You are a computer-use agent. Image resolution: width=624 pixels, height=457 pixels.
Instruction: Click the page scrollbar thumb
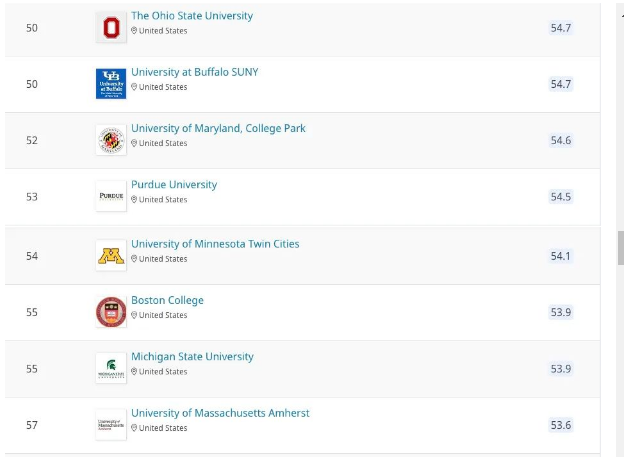coord(620,248)
